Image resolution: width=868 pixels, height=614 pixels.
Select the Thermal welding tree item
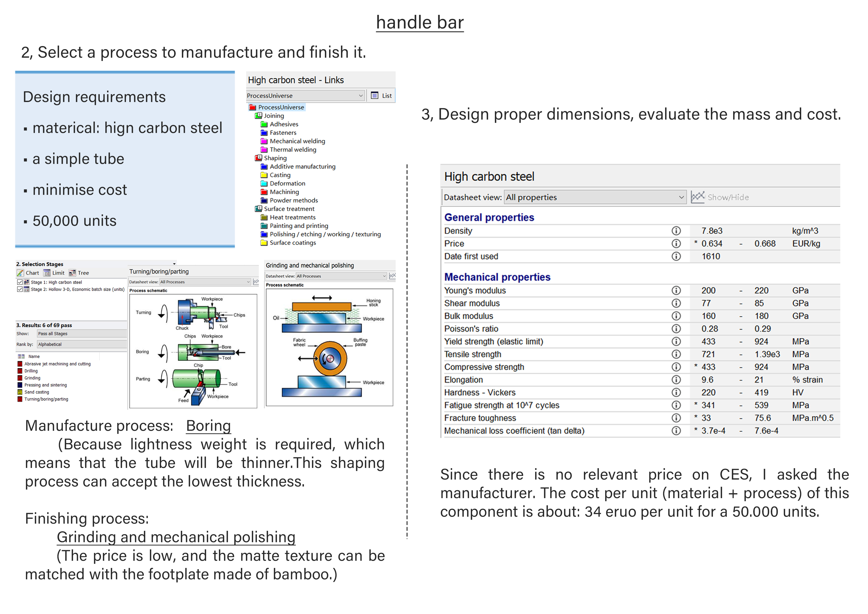[x=293, y=150]
